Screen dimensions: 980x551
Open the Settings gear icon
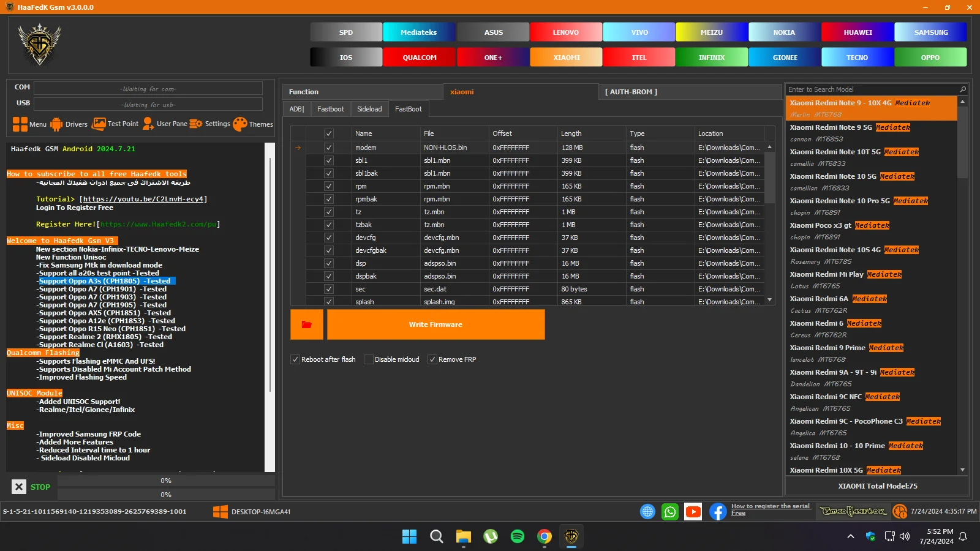click(x=196, y=124)
